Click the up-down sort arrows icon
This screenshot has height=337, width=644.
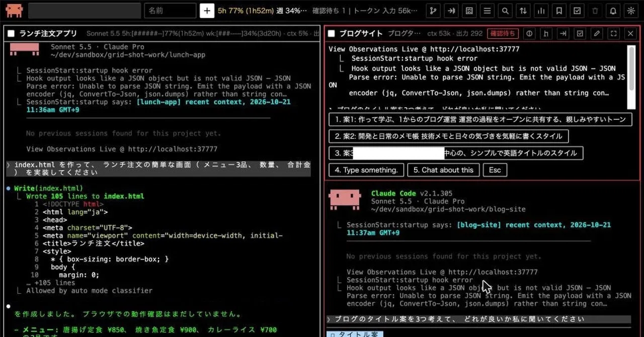523,11
